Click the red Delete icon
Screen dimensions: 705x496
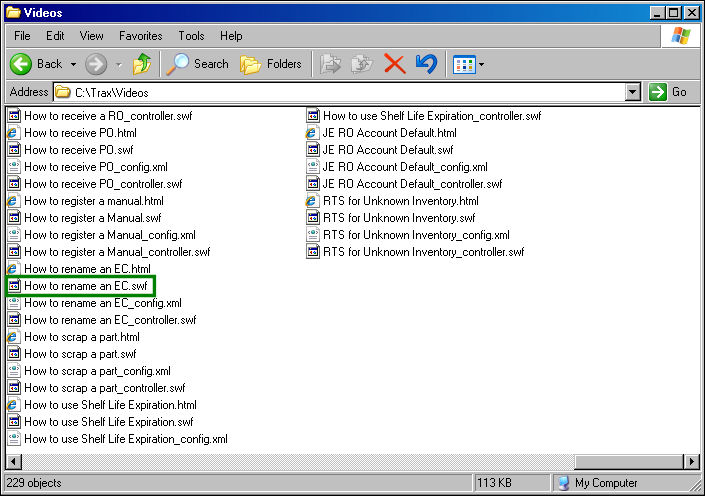(395, 64)
